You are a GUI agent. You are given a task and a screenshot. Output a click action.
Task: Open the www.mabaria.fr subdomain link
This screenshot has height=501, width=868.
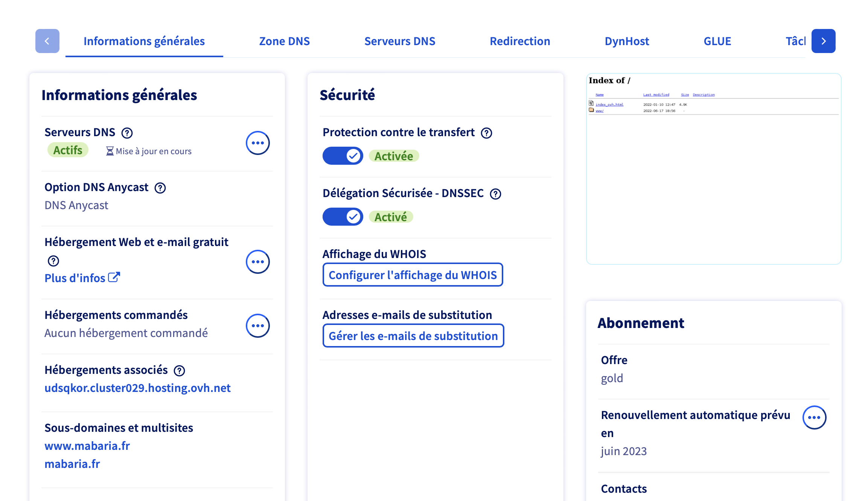[87, 446]
